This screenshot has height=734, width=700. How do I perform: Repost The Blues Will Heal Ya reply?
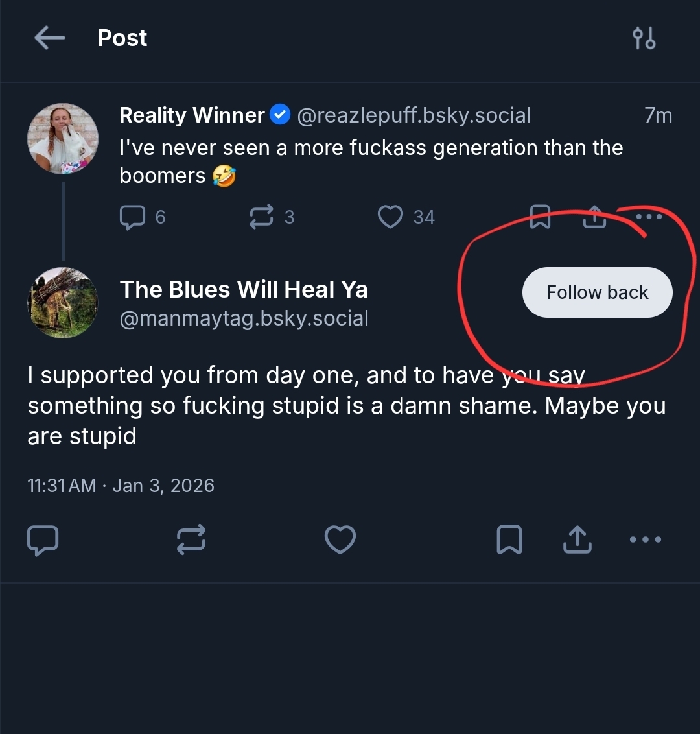(x=191, y=539)
